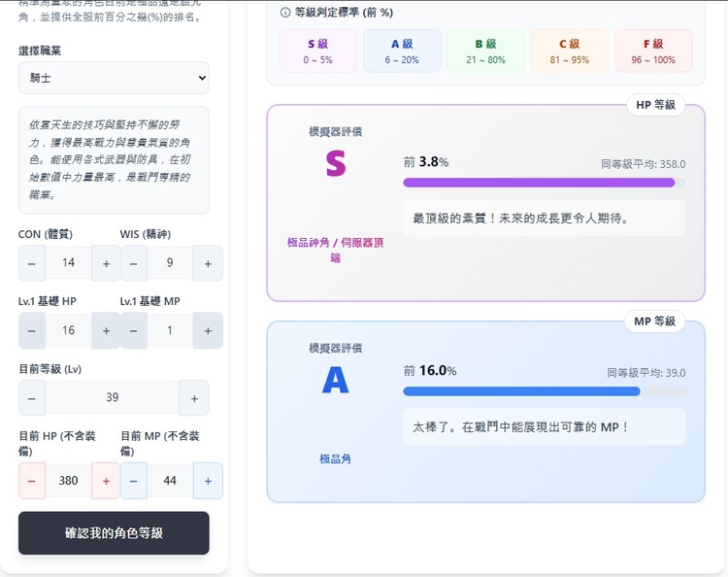The height and width of the screenshot is (577, 728).
Task: Increase 目前等級 (Lv) with the plus button
Action: click(194, 398)
